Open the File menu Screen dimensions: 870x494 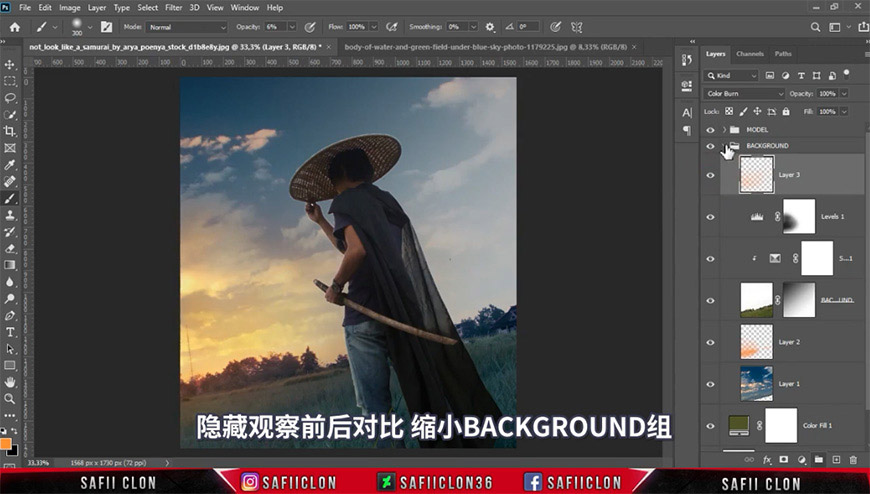[25, 8]
